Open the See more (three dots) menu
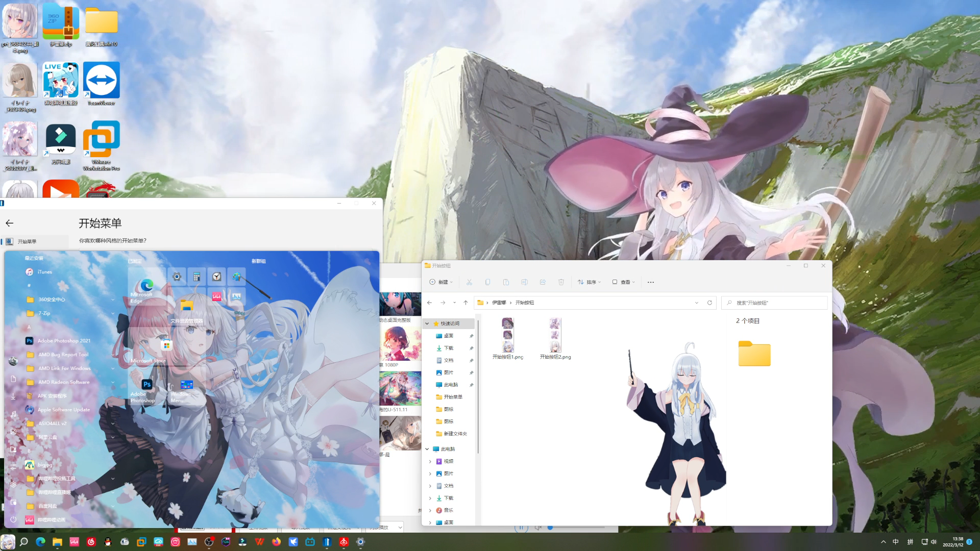The width and height of the screenshot is (980, 551). tap(650, 282)
